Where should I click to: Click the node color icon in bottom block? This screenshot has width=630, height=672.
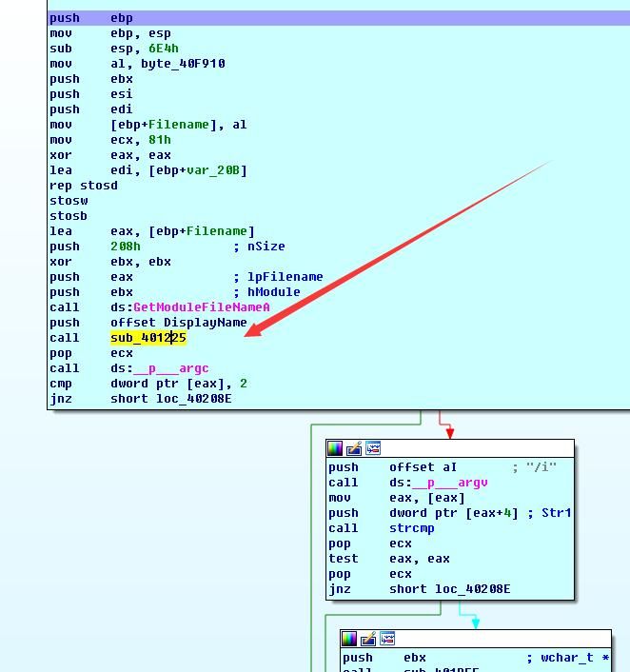pyautogui.click(x=349, y=639)
